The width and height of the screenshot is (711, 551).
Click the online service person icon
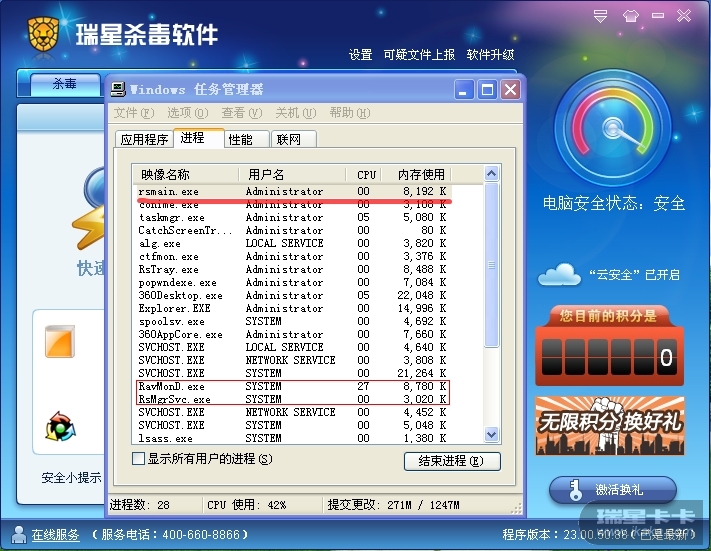[19, 535]
